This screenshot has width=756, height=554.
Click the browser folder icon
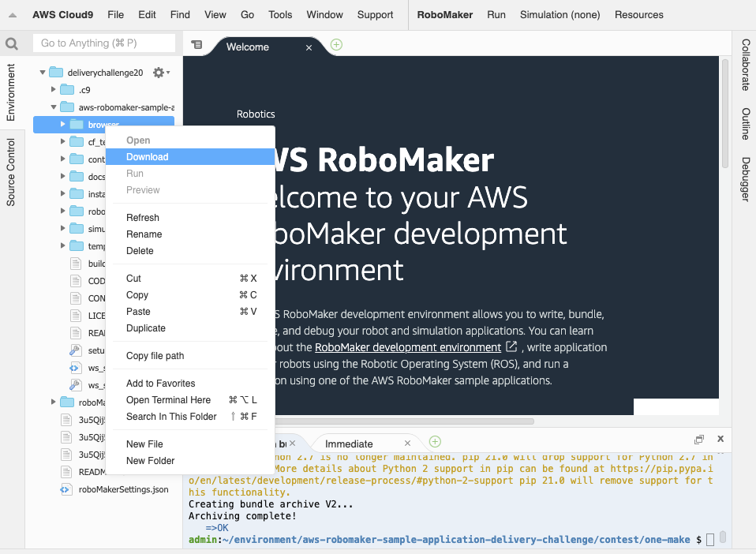pyautogui.click(x=77, y=125)
